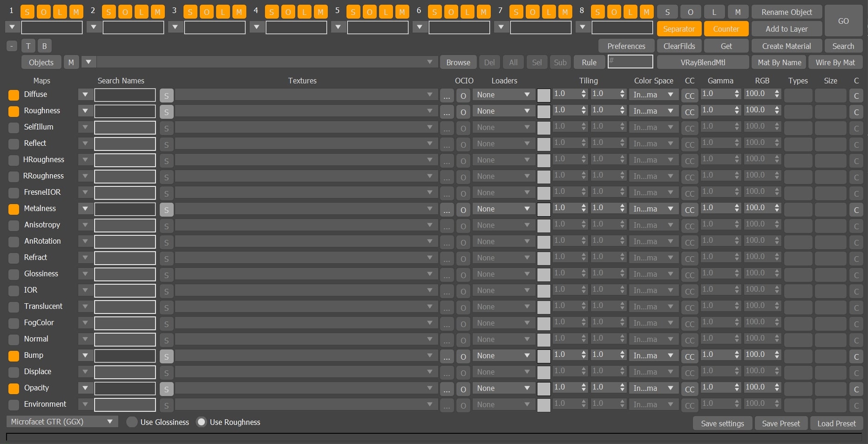868x444 pixels.
Task: Click the C button in the Opacity row
Action: tap(856, 389)
